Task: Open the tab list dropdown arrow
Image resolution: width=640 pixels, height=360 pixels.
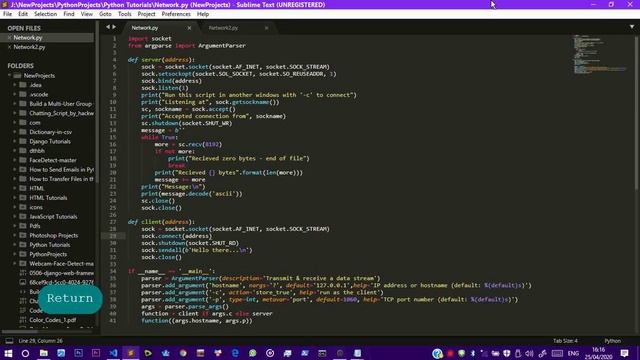Action: tap(632, 27)
